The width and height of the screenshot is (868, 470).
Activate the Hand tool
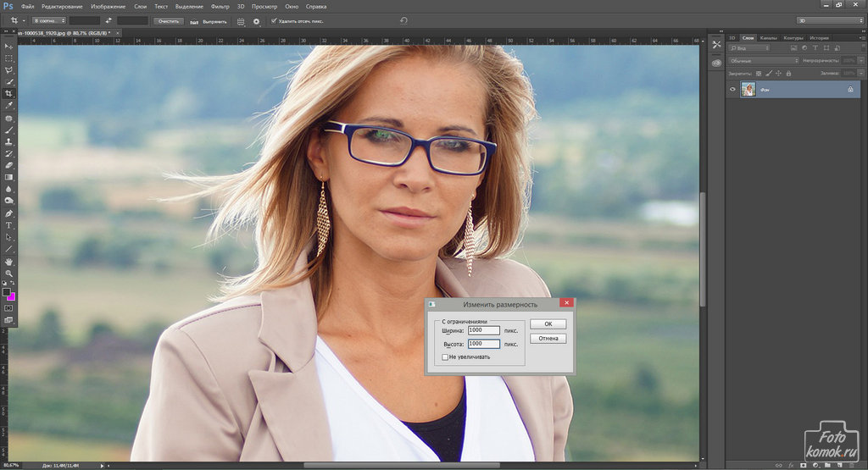tap(9, 262)
